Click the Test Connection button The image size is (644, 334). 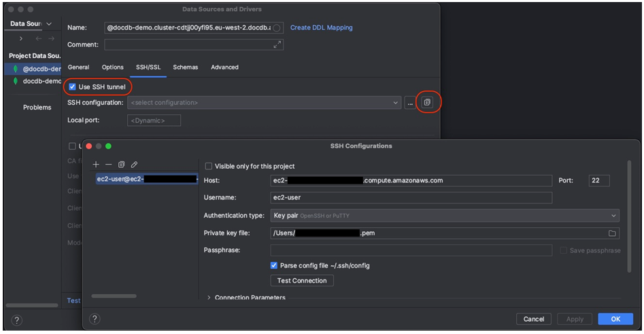click(302, 280)
